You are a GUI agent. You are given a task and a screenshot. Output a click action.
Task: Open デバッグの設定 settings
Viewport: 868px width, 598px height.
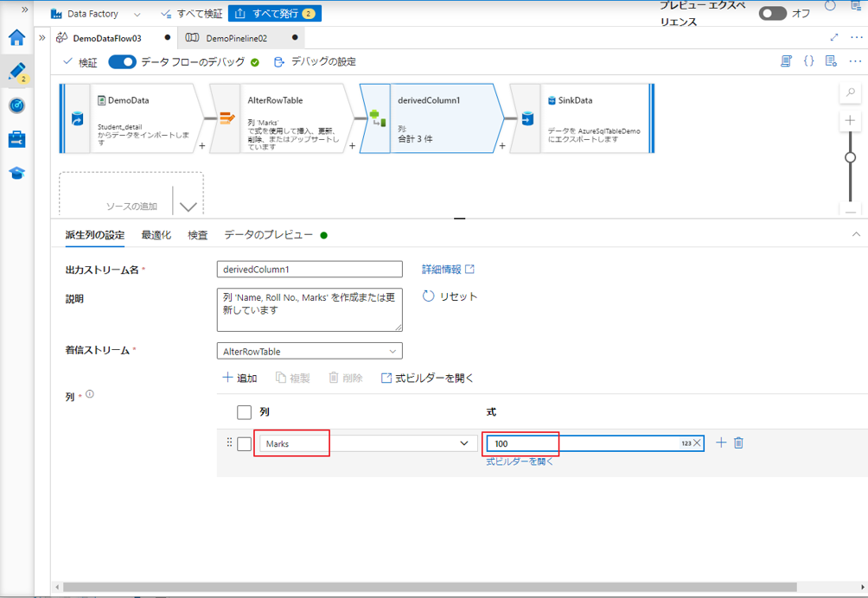[x=315, y=62]
